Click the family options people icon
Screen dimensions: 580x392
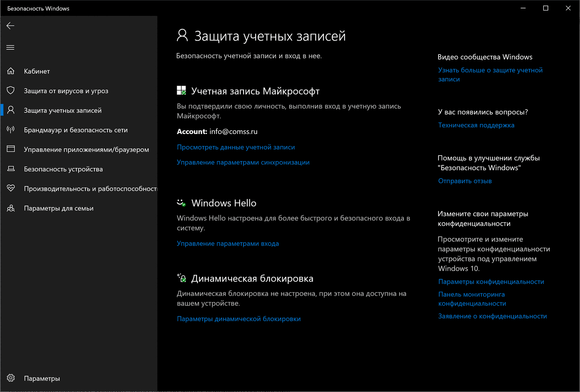click(11, 208)
